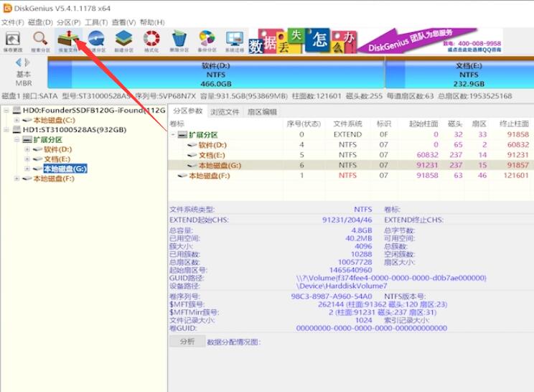Image resolution: width=534 pixels, height=392 pixels.
Task: Open the 文件(F) menu
Action: click(13, 22)
